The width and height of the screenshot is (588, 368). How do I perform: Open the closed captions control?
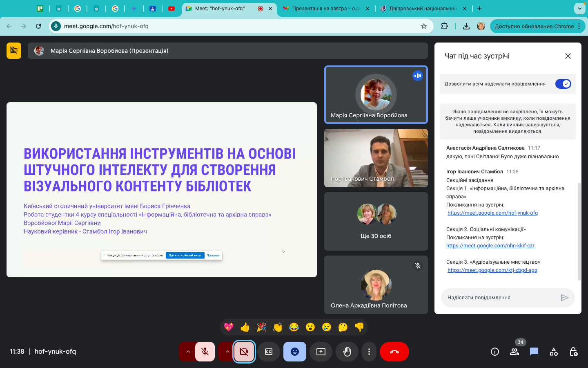pos(269,352)
